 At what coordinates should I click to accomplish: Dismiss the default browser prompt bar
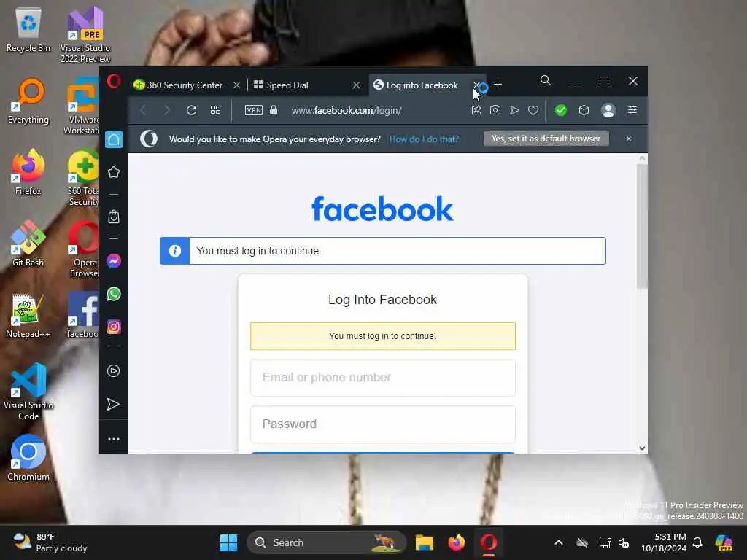pos(628,139)
